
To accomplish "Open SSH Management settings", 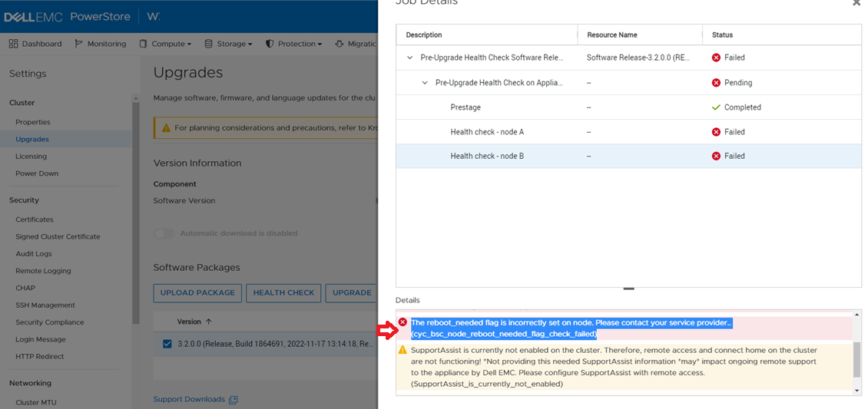I will tap(45, 305).
